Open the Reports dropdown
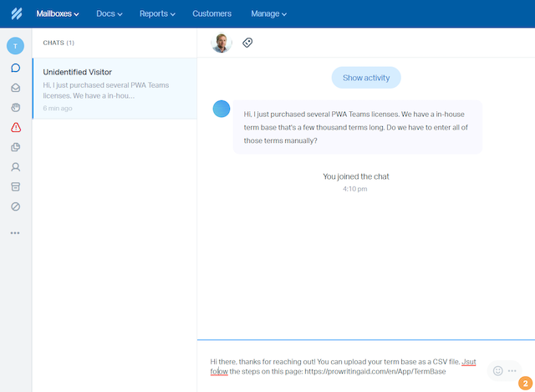Screen dimensions: 535x392 (157, 13)
